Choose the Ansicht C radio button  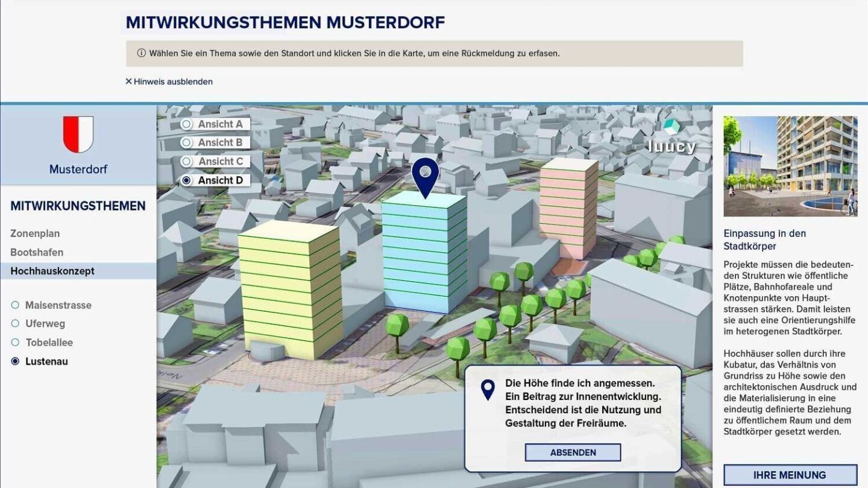[187, 162]
